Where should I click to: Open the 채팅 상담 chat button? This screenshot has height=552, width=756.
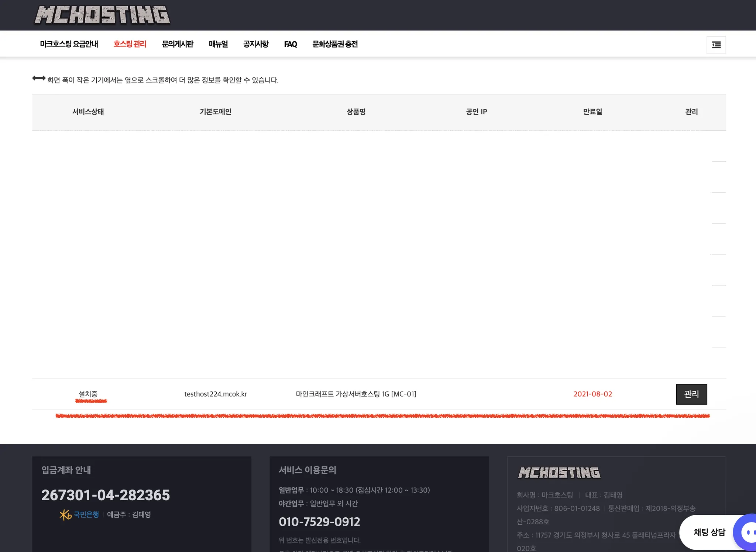coord(709,532)
